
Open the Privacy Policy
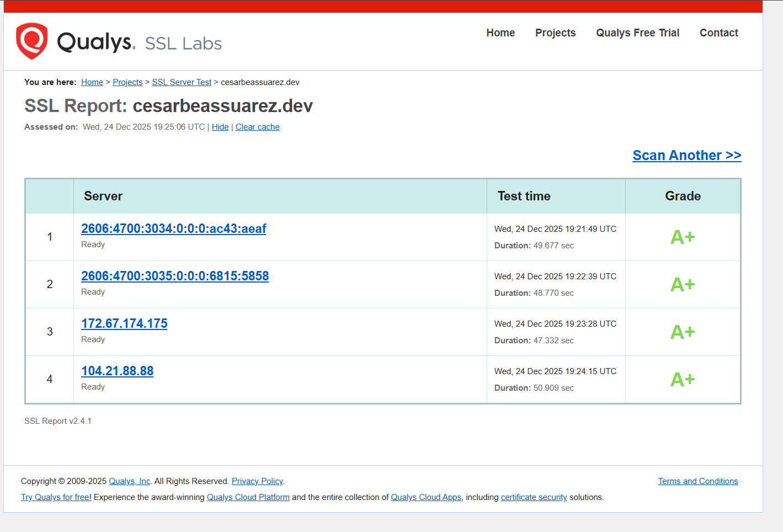pyautogui.click(x=257, y=481)
